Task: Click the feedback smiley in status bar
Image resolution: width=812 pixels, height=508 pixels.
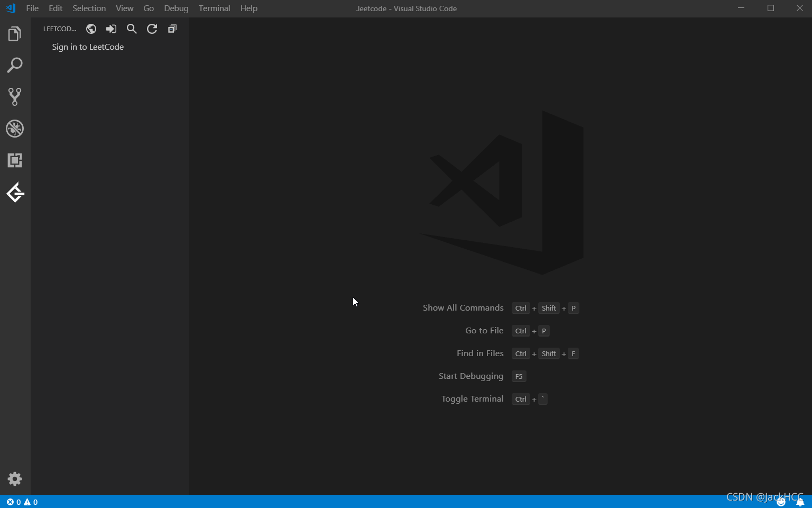Action: coord(781,502)
